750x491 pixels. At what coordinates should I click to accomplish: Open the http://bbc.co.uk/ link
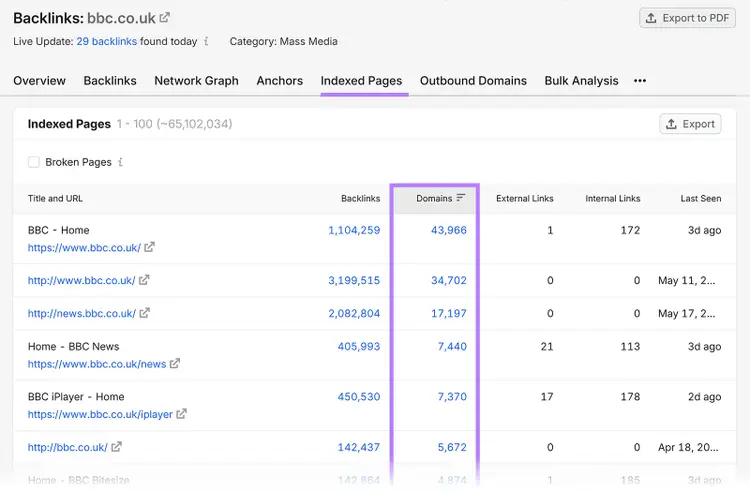click(x=67, y=447)
